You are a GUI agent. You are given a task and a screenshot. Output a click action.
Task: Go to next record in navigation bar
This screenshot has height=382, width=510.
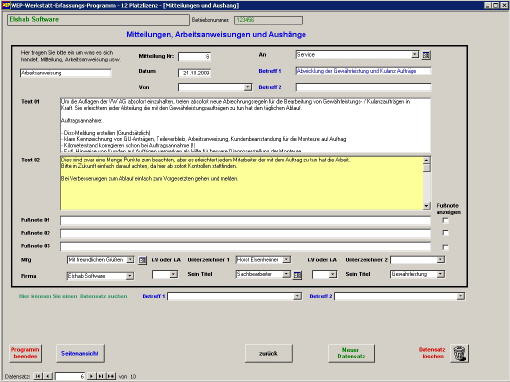[91, 376]
